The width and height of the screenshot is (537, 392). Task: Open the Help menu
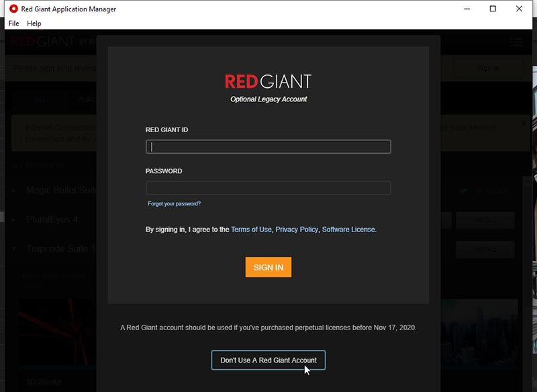[x=34, y=23]
